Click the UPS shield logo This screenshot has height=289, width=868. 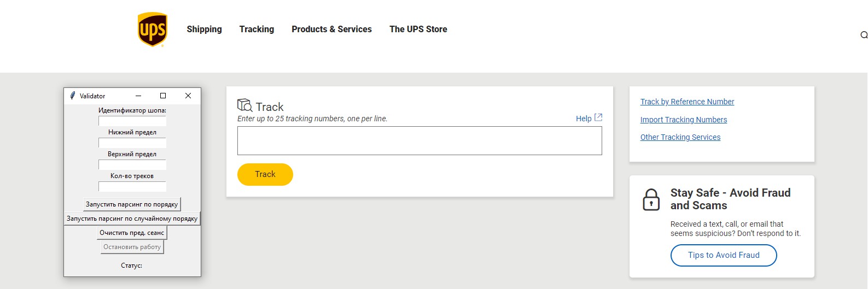152,30
